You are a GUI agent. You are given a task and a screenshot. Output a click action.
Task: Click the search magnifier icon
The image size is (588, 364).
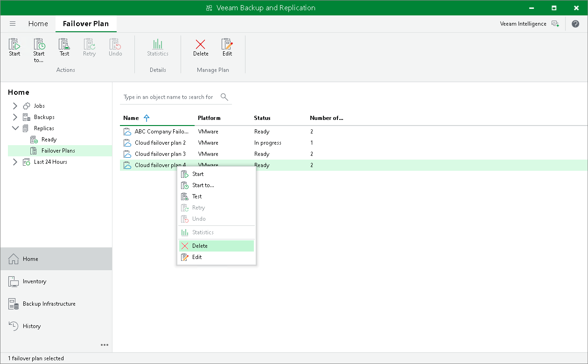(224, 97)
